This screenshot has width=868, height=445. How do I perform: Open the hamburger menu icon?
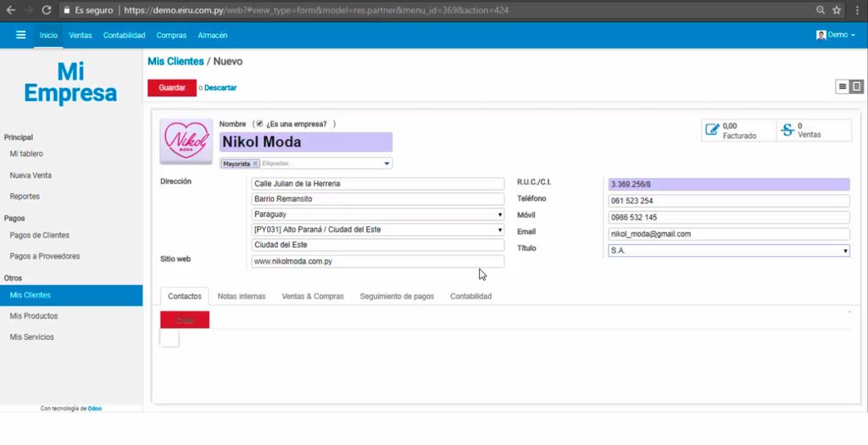click(20, 35)
